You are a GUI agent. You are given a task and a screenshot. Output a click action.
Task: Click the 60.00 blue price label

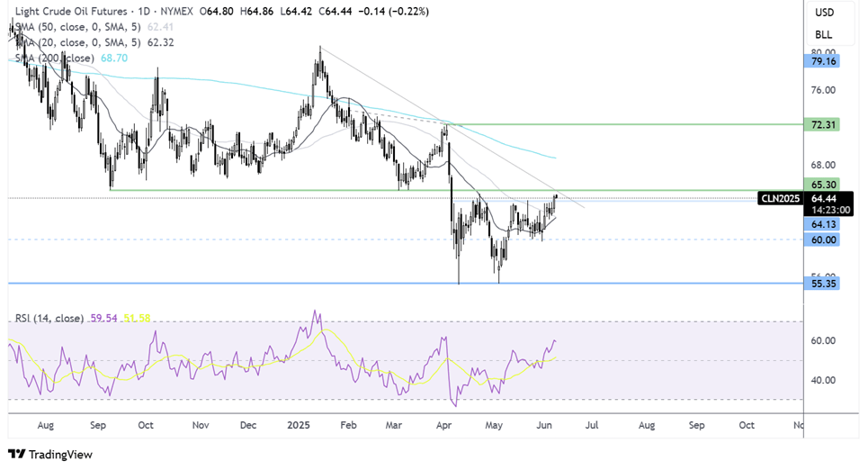[x=821, y=240]
